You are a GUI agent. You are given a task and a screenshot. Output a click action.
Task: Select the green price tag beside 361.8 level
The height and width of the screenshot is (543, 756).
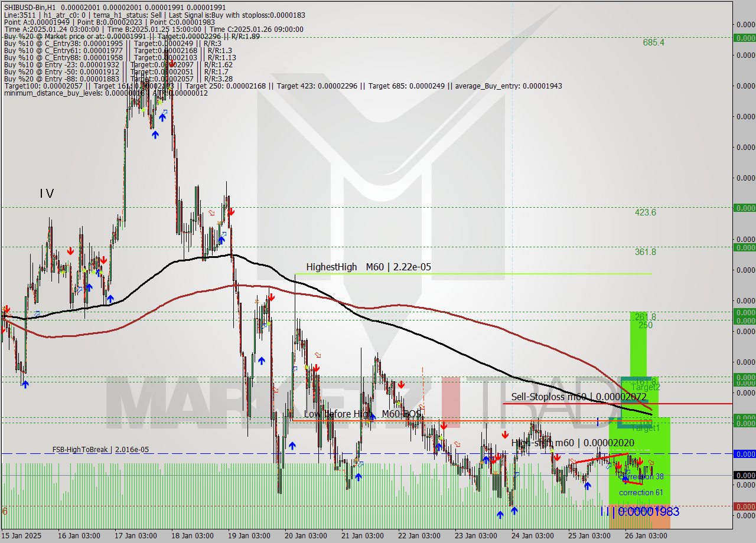pyautogui.click(x=744, y=247)
